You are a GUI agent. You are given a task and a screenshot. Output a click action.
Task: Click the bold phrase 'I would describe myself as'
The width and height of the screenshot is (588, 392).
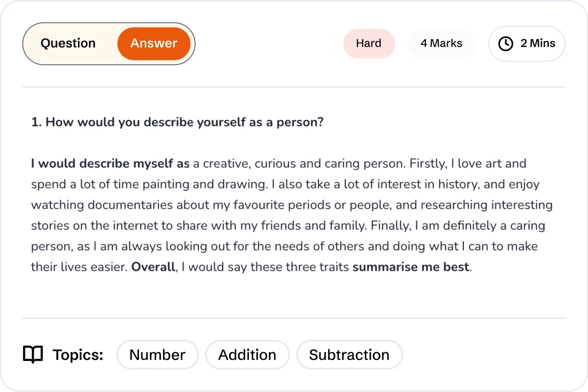pos(110,163)
